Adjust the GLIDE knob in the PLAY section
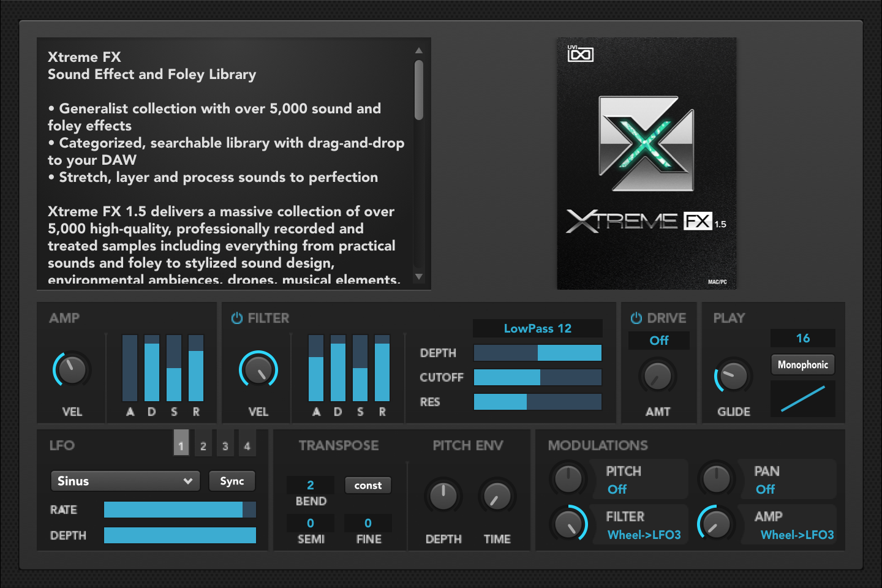The width and height of the screenshot is (882, 588). (733, 377)
